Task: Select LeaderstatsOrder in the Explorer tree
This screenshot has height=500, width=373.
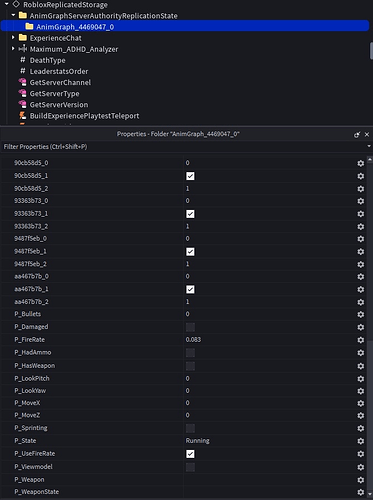Action: tap(59, 71)
